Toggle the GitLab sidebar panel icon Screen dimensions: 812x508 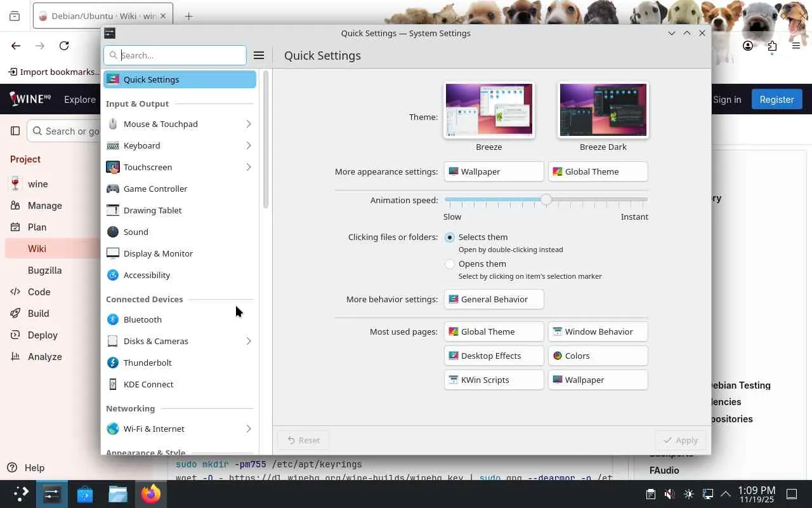(15, 131)
